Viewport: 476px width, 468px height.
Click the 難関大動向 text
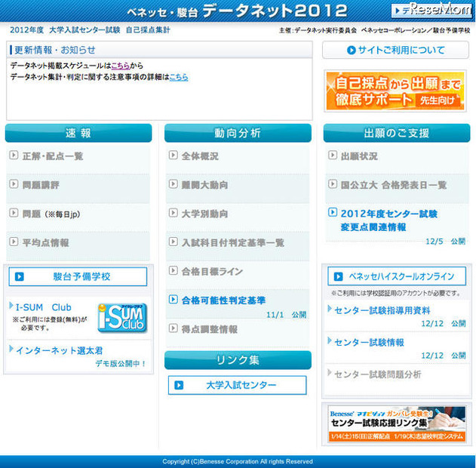tap(204, 185)
